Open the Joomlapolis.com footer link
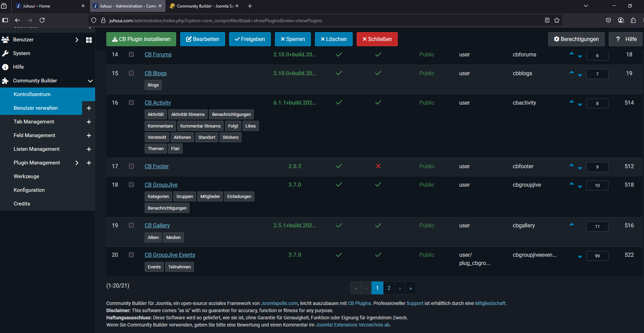Screen dimensions: 644x333 point(279,303)
